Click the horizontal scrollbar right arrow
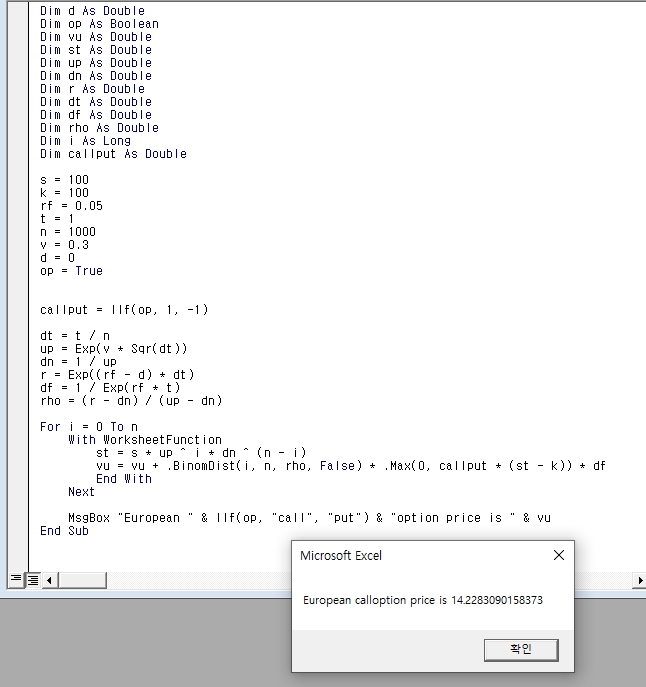 639,580
